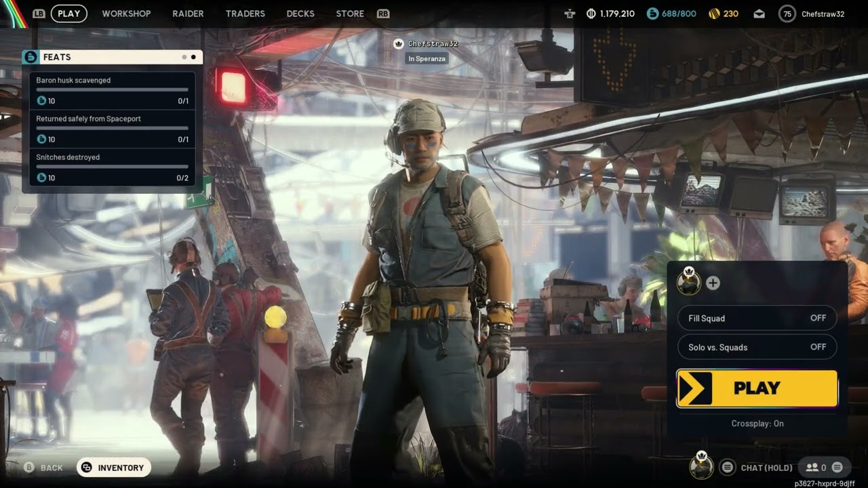The height and width of the screenshot is (488, 868).
Task: Click the inventory controller button icon
Action: point(87,468)
